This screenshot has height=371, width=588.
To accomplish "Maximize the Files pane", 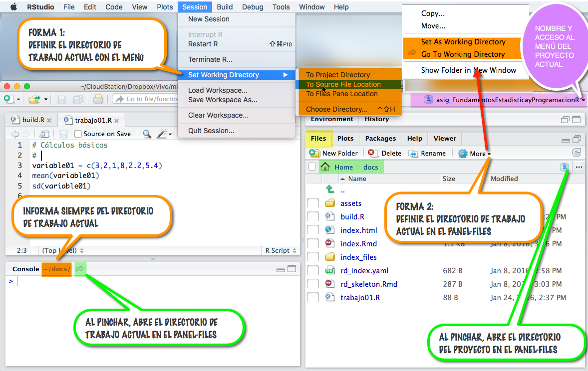I will (x=577, y=139).
